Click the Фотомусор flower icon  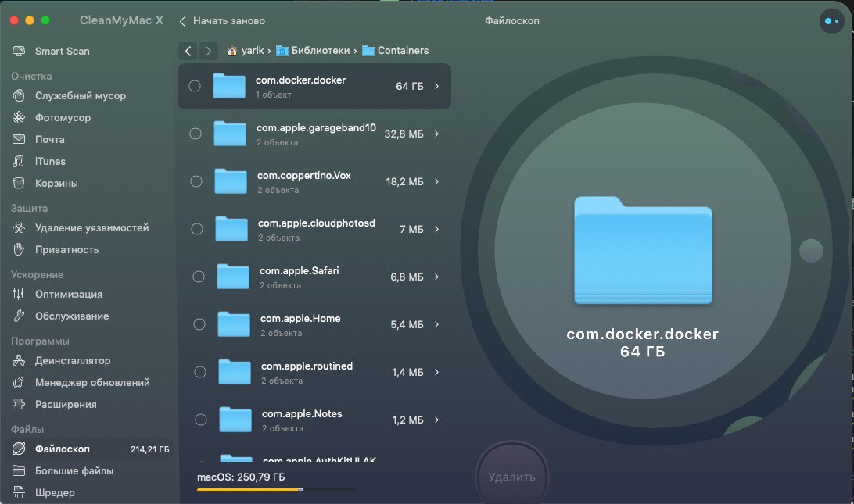(19, 117)
